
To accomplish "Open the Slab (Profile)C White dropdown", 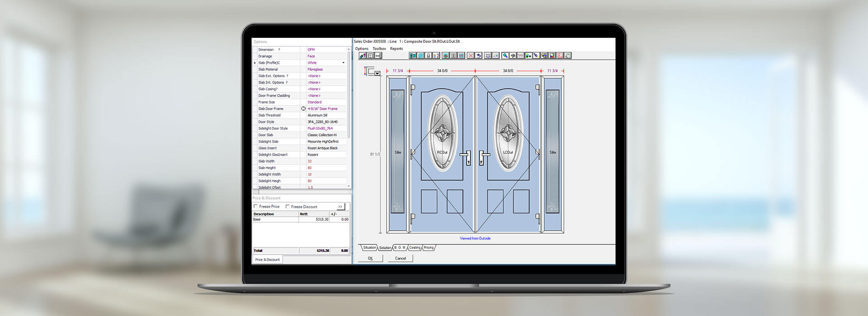I will tap(343, 63).
